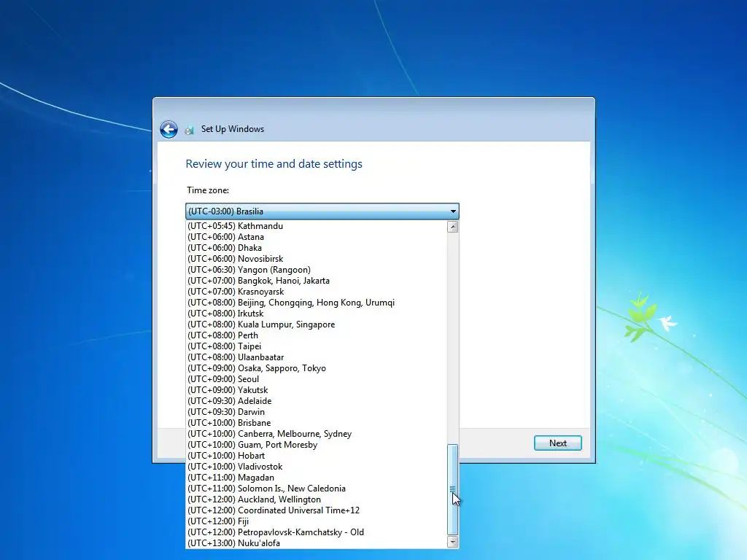Choose (UTC+13:00) Nuku'alofa

click(317, 543)
